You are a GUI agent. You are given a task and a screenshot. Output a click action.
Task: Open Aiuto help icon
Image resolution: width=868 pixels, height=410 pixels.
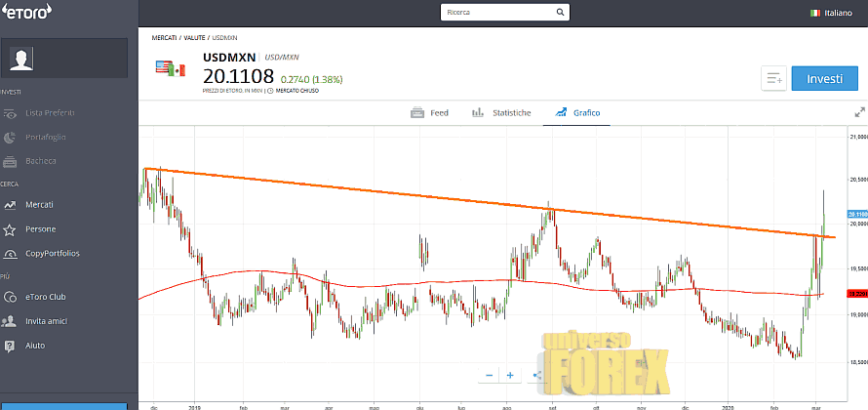click(10, 346)
